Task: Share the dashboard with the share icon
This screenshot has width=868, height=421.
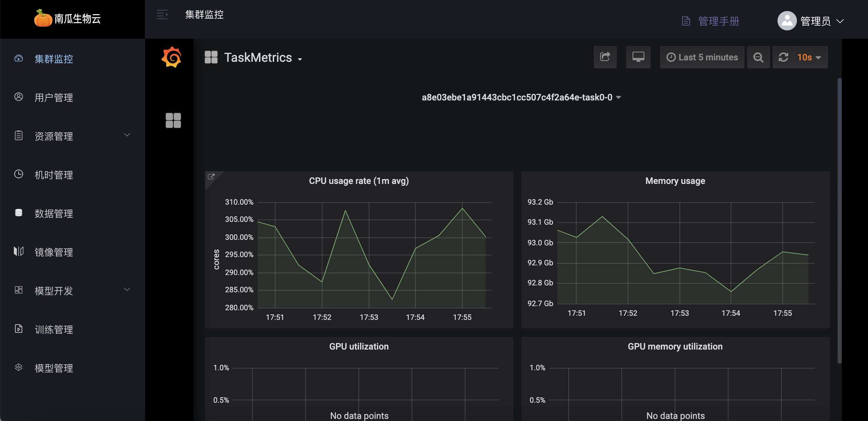Action: [x=605, y=57]
